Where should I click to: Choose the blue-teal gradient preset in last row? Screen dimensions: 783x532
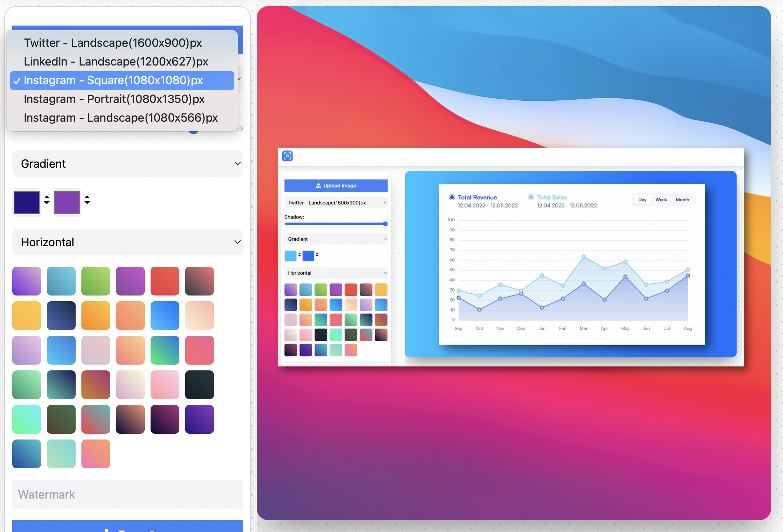click(x=27, y=454)
